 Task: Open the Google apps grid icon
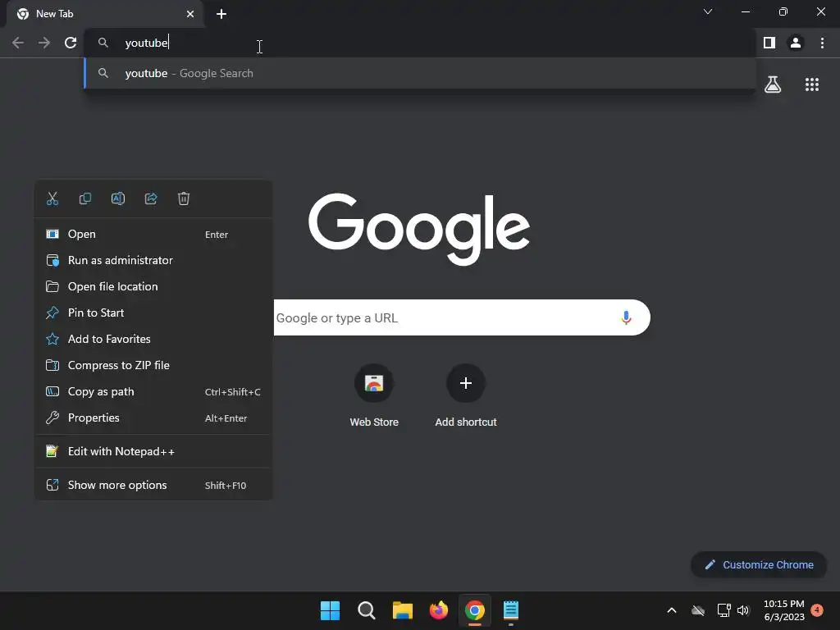tap(812, 84)
